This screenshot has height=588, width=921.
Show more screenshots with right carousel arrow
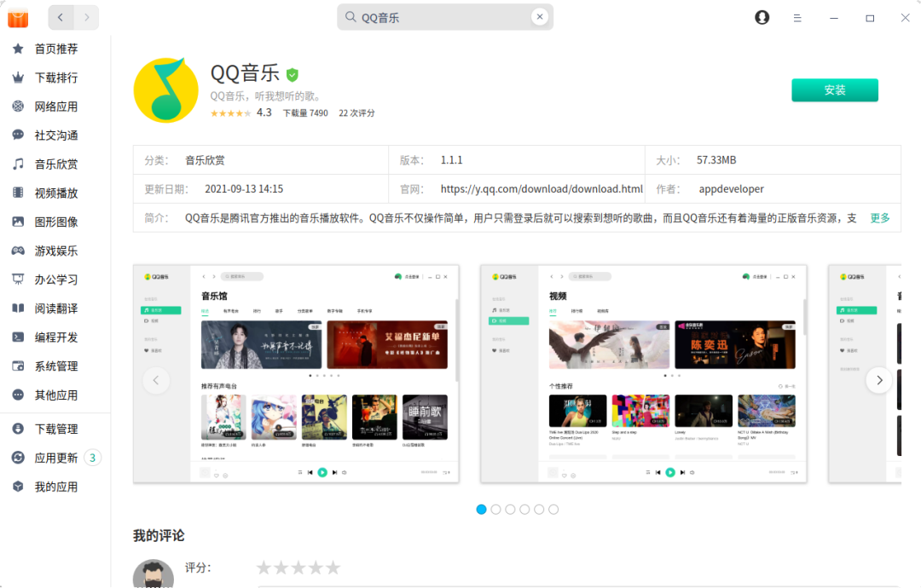pyautogui.click(x=879, y=380)
